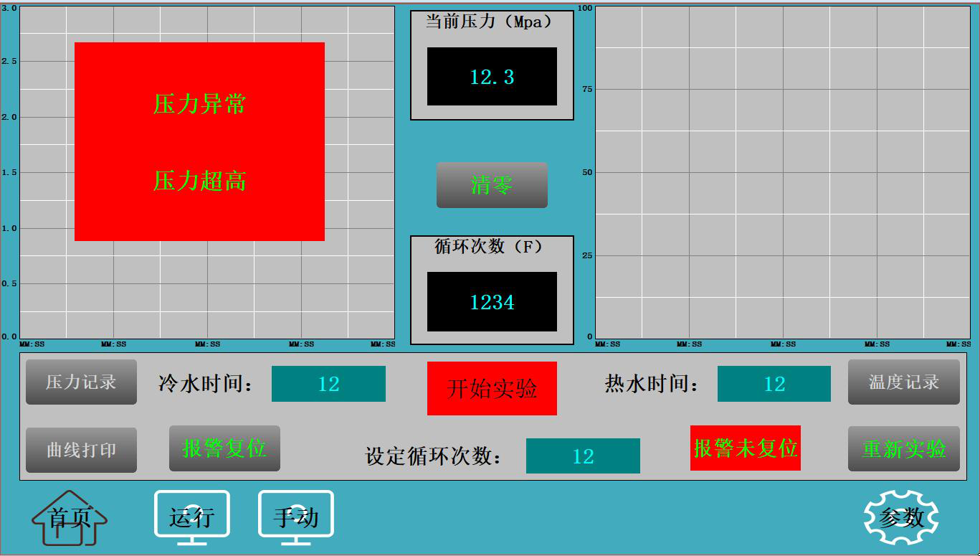Click the 开始实验 start experiment button
Image resolution: width=980 pixels, height=556 pixels.
click(x=492, y=388)
